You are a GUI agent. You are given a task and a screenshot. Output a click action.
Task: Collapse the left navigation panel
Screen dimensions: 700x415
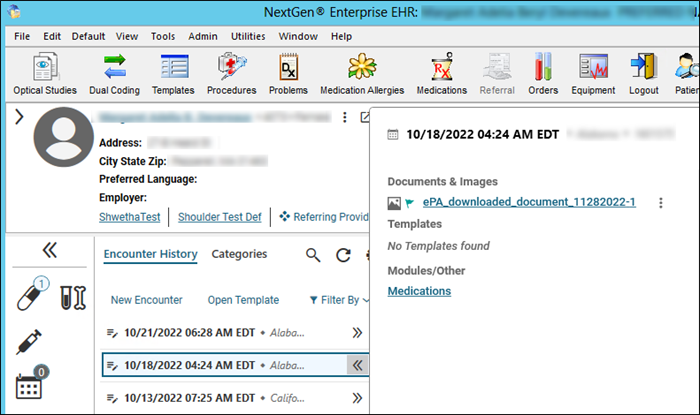50,250
